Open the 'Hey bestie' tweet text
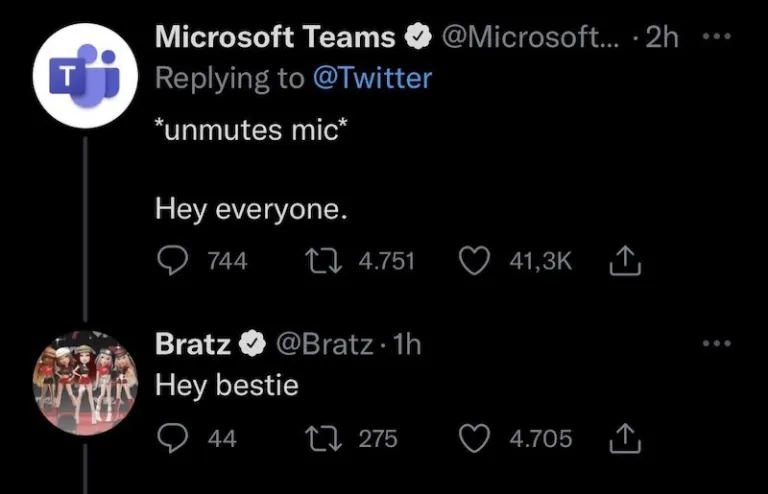This screenshot has width=768, height=494. coord(226,385)
